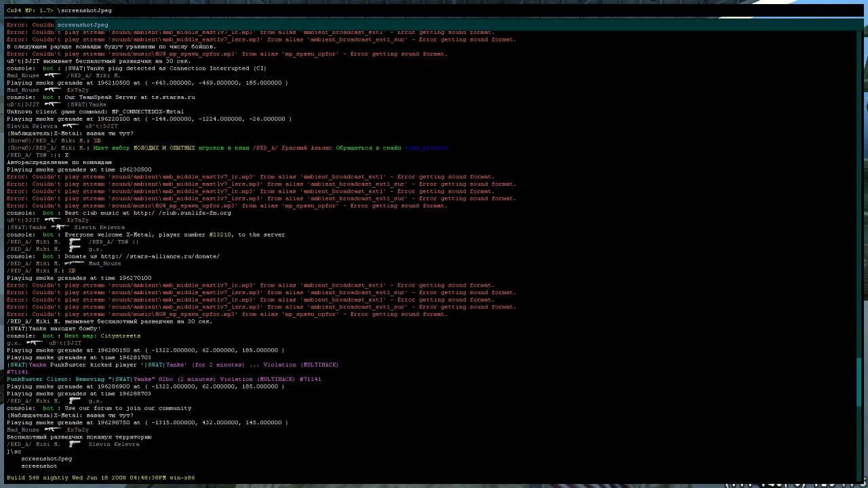Click the pistol icon before /RED_A/ TS# :|
Image resolution: width=868 pixels, height=488 pixels.
74,241
